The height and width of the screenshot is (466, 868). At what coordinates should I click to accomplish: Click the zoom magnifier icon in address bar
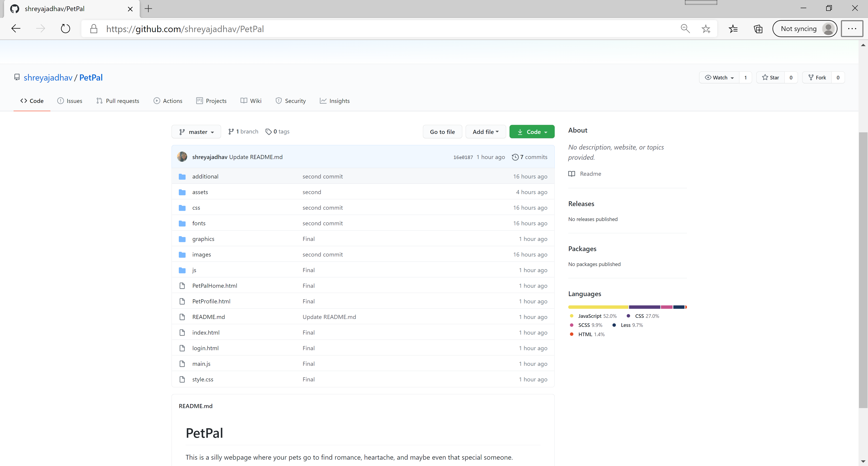point(685,29)
